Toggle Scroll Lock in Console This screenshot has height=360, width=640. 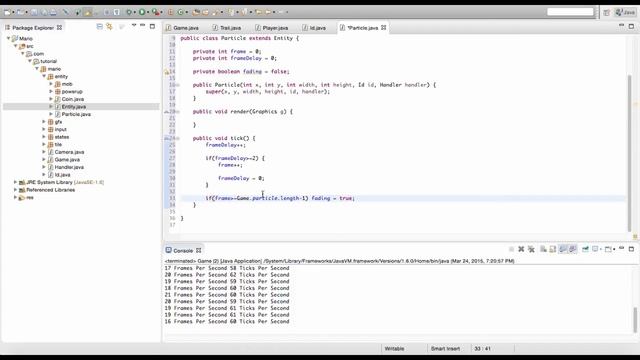(x=553, y=249)
